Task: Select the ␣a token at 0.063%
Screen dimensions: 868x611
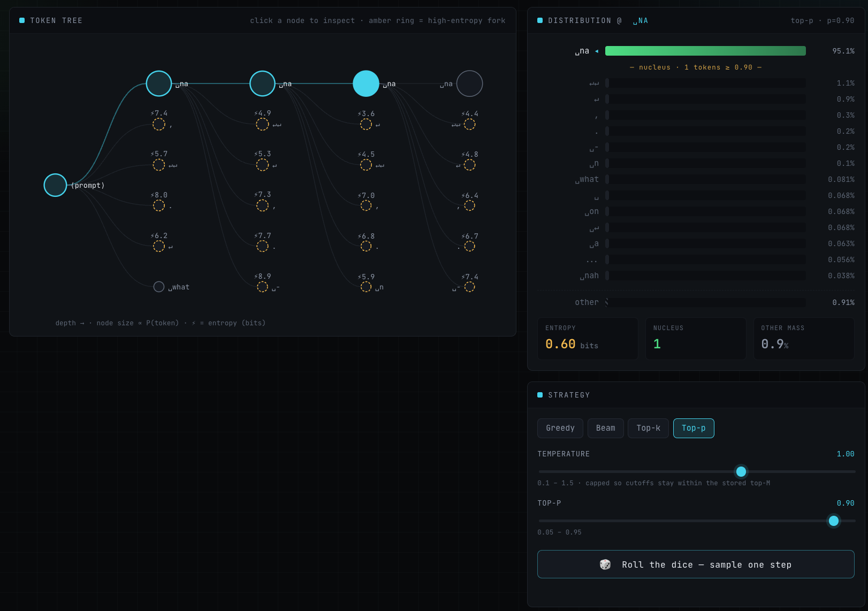Action: click(696, 243)
